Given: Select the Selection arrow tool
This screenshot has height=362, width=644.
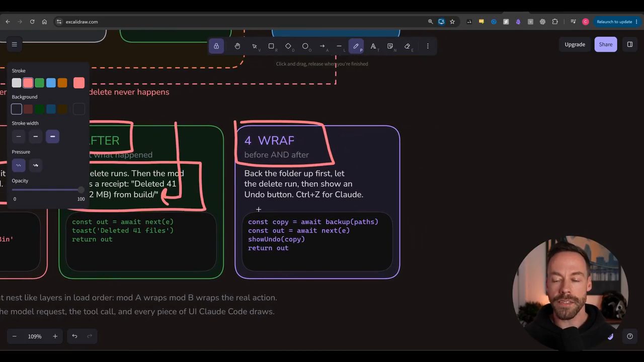Looking at the screenshot, I should 255,46.
